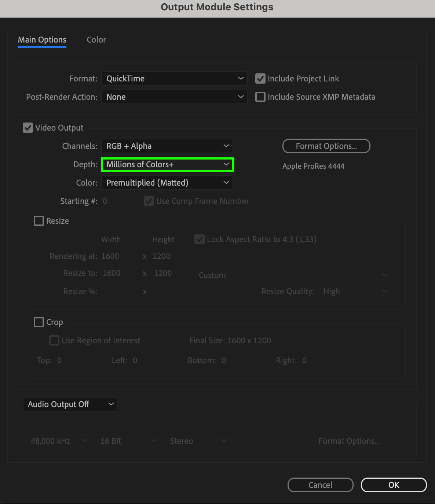435x504 pixels.
Task: Open the Post-Render Action dropdown
Action: (x=174, y=97)
